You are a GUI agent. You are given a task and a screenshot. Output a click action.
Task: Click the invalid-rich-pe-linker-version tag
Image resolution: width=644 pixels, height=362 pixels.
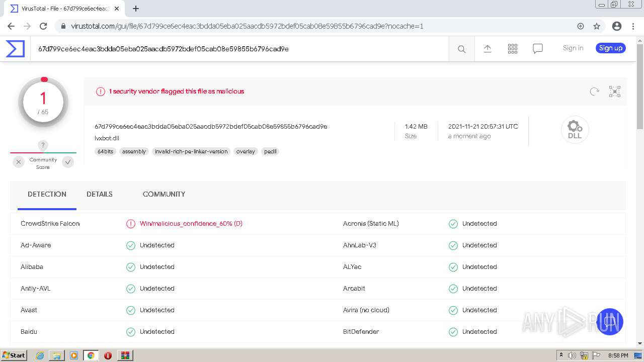(191, 151)
